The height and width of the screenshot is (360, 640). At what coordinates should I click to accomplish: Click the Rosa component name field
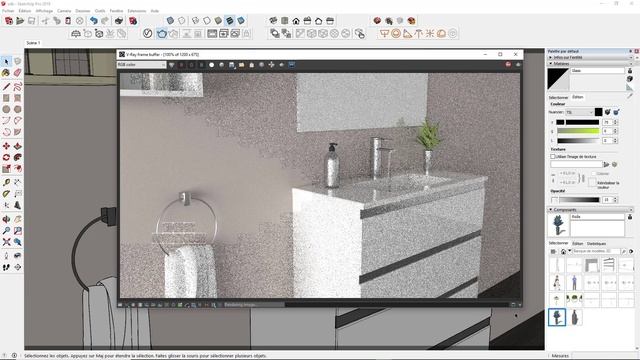598,217
